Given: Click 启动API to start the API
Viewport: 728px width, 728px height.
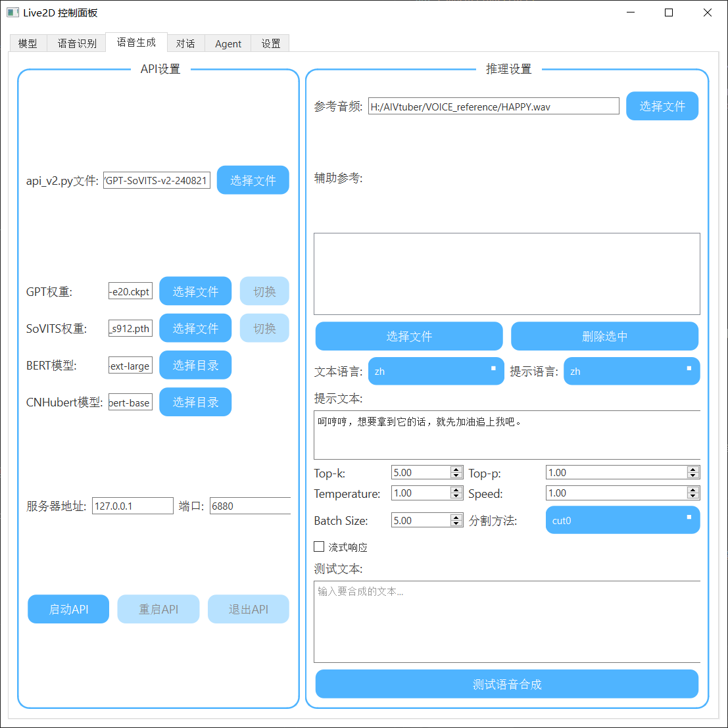Looking at the screenshot, I should pyautogui.click(x=68, y=609).
